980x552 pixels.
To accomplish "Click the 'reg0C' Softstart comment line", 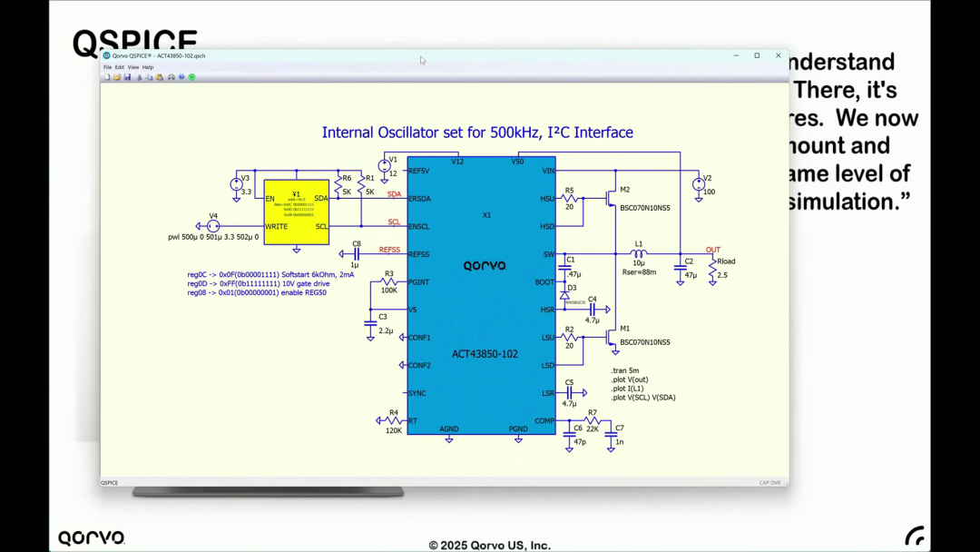I will (270, 274).
